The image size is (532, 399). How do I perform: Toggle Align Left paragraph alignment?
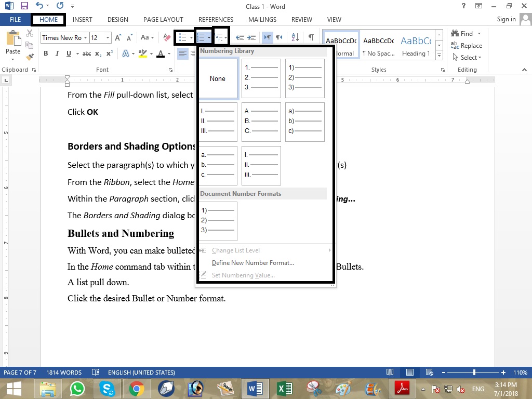182,54
